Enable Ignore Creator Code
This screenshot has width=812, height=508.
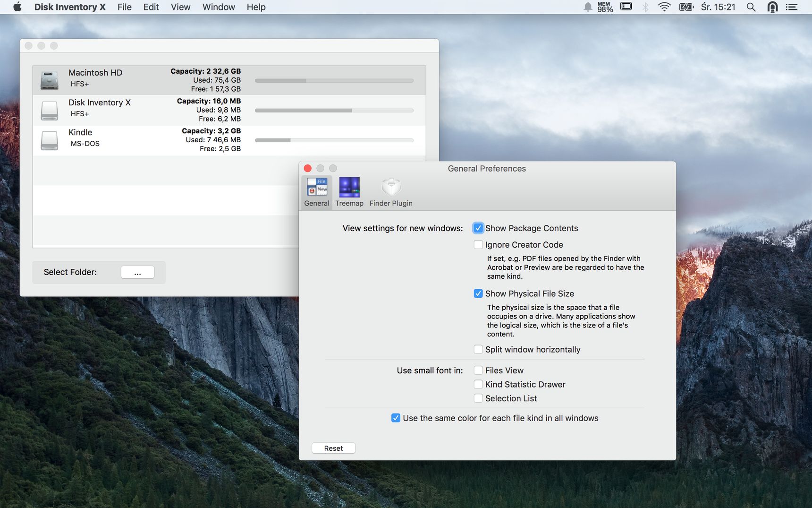click(x=478, y=245)
